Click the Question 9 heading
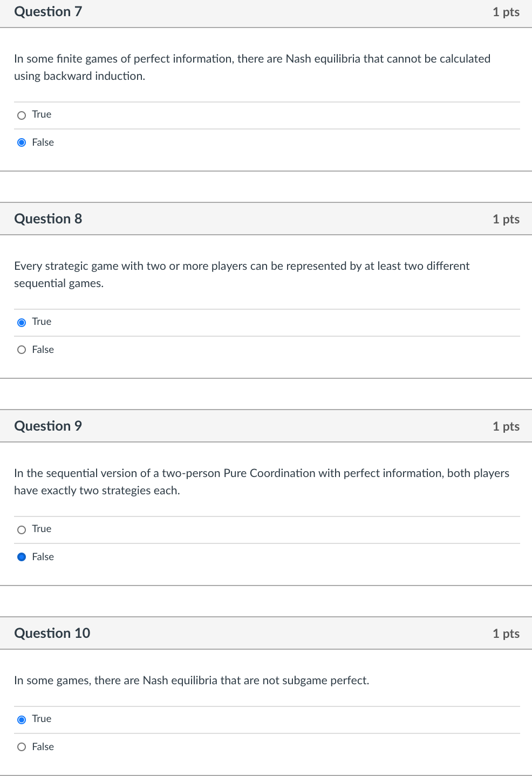Image resolution: width=532 pixels, height=776 pixels. coord(48,426)
